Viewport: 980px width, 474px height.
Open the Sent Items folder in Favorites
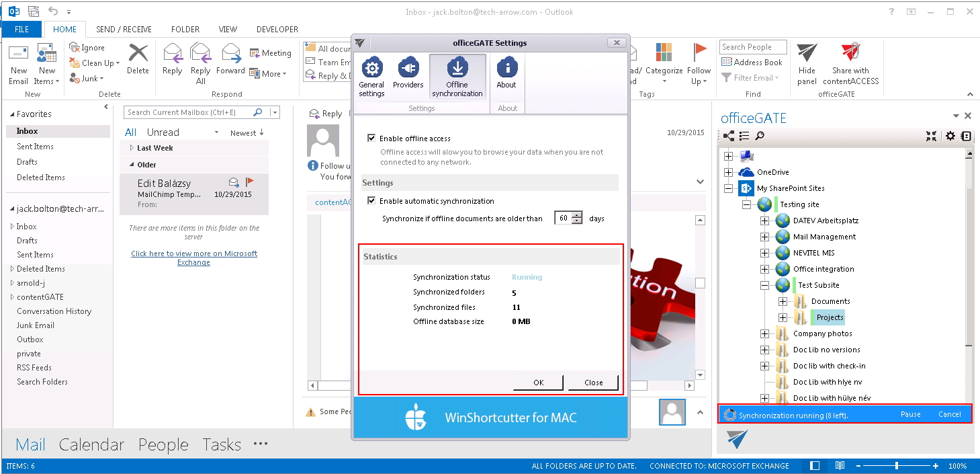(x=35, y=147)
